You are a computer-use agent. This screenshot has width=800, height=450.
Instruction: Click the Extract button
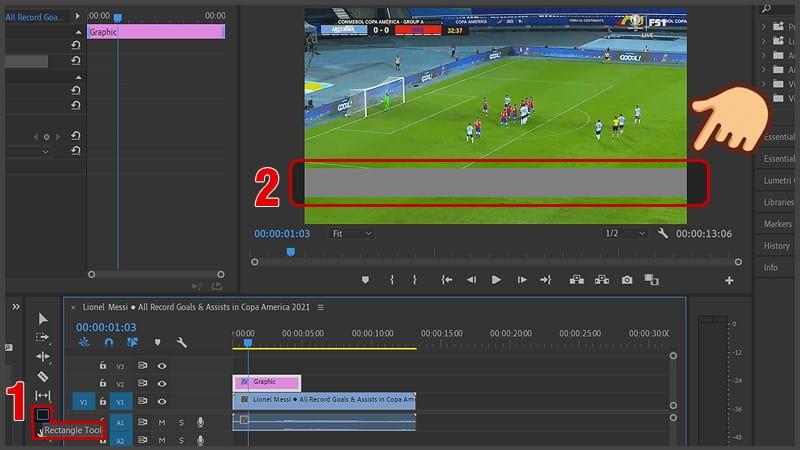point(602,280)
